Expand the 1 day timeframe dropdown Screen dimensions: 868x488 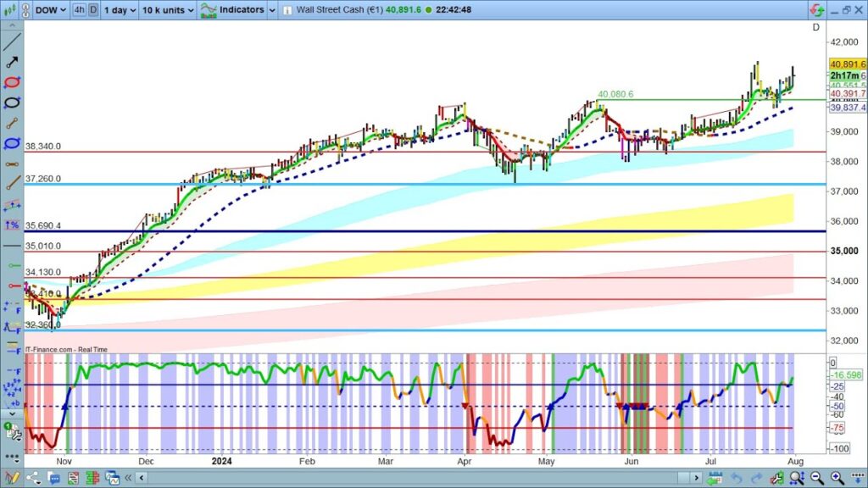(119, 9)
